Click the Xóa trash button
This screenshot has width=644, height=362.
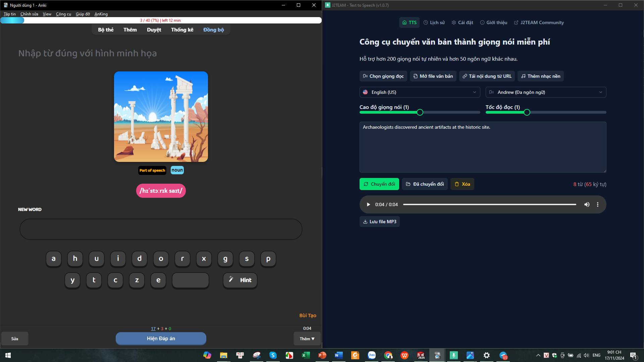tap(462, 184)
